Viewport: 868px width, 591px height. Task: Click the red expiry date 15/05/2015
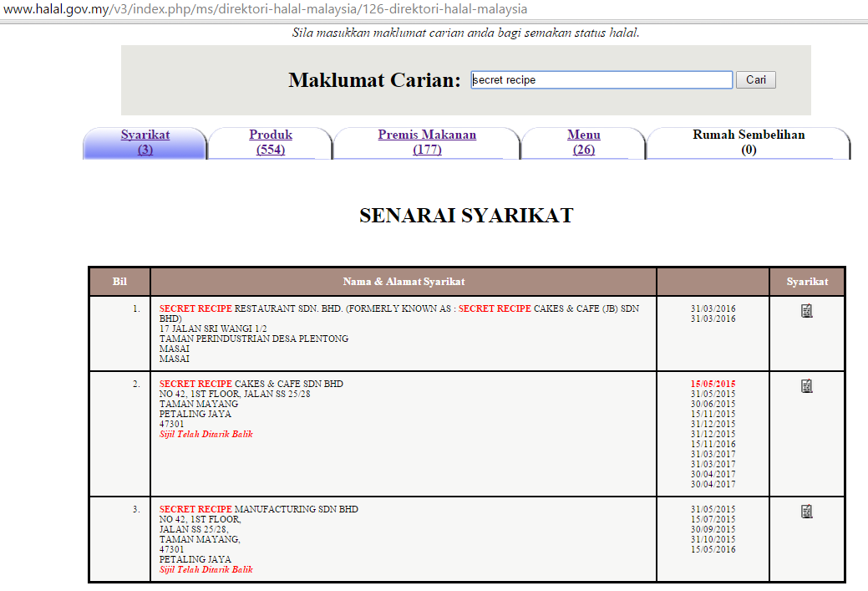713,384
